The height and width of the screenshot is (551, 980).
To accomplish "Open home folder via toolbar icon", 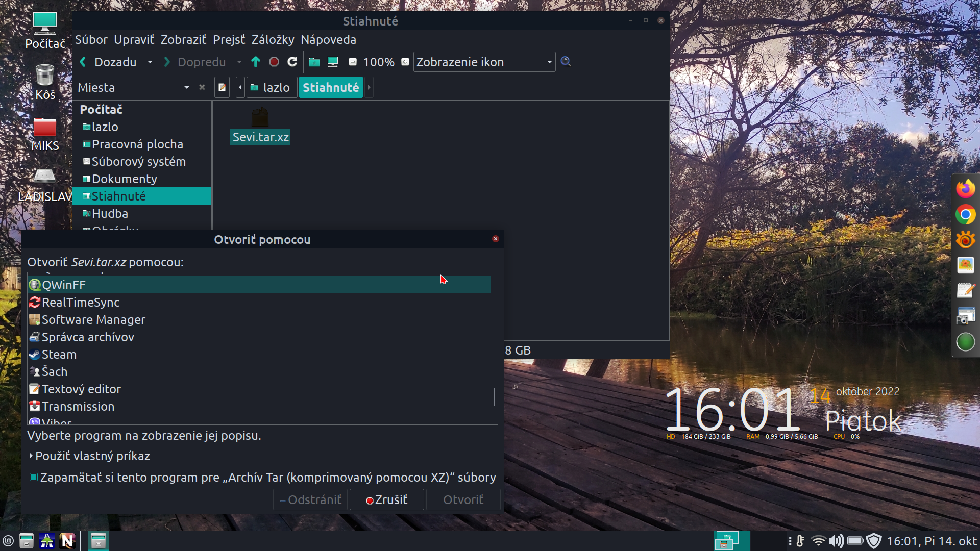I will pyautogui.click(x=314, y=62).
